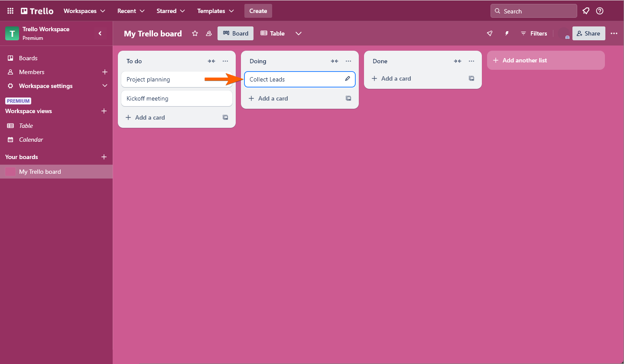Open automation lightning bolt icon
This screenshot has height=364, width=624.
pos(507,33)
